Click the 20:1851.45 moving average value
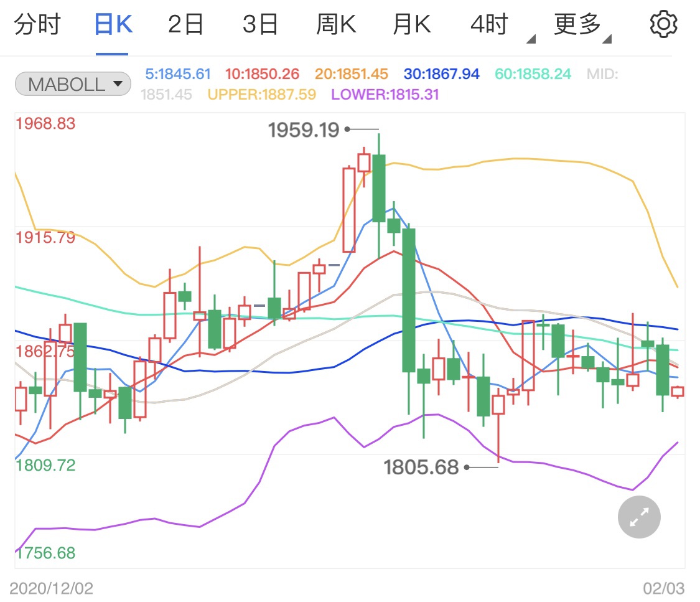 pyautogui.click(x=352, y=73)
